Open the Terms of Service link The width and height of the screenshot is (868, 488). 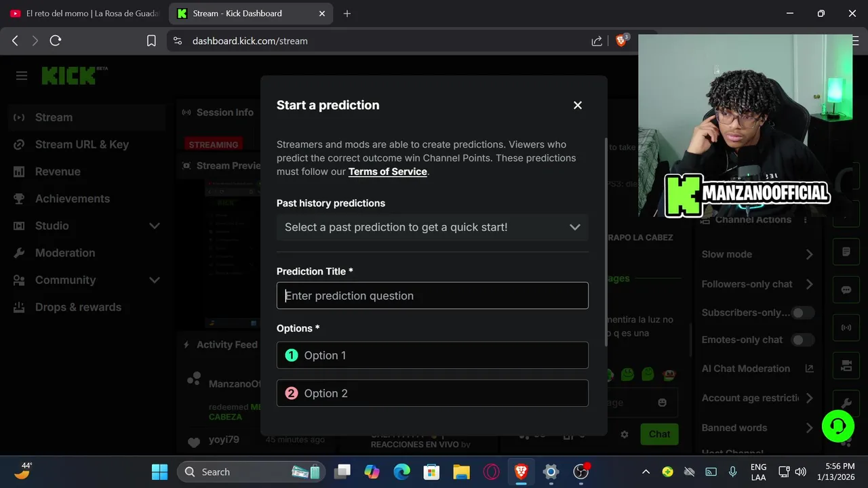point(388,171)
